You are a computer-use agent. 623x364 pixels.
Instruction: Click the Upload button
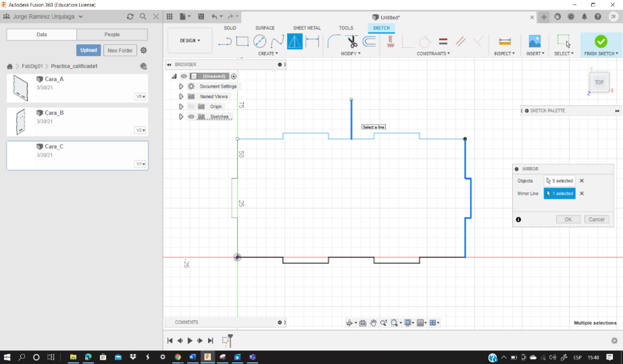[89, 50]
